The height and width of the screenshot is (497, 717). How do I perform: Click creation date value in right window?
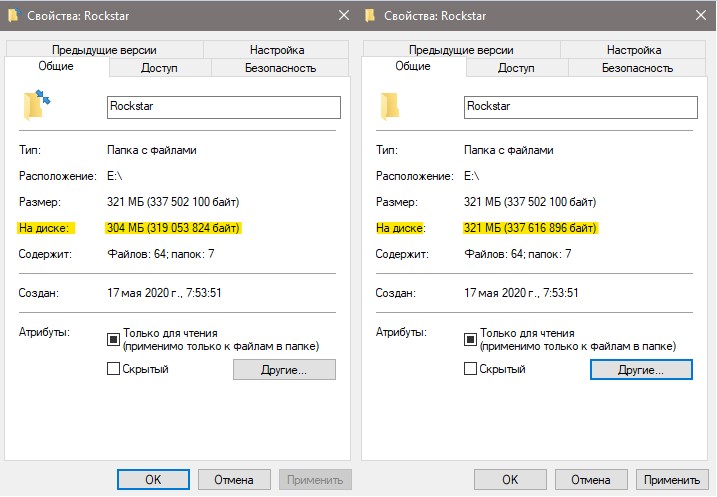click(x=521, y=293)
